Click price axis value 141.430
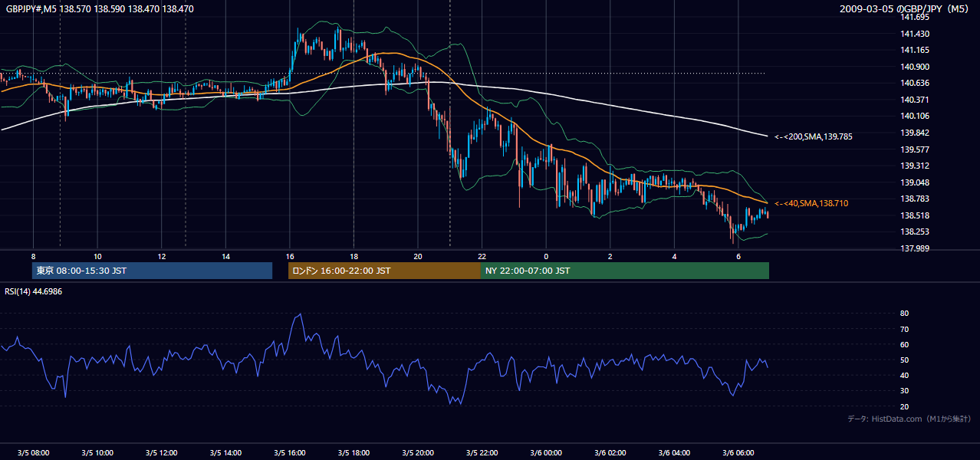980x460 pixels. pyautogui.click(x=916, y=34)
